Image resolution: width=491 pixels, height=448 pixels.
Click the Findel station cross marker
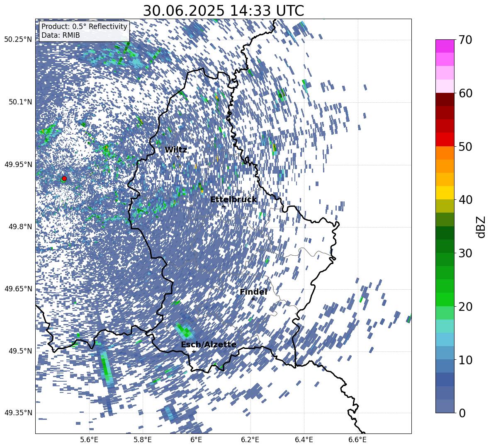coord(253,299)
